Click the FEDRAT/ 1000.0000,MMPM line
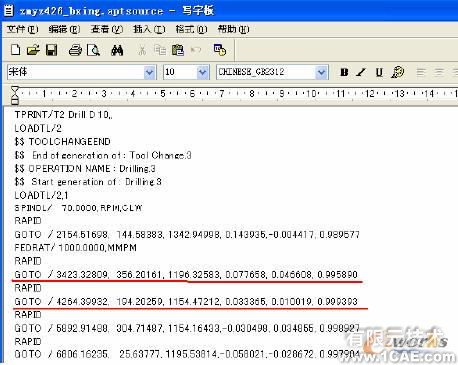This screenshot has height=365, width=458. pos(76,248)
